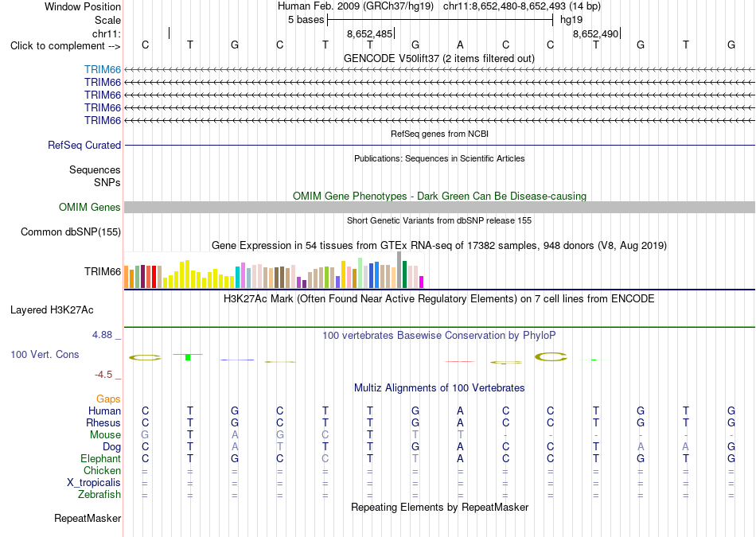Open 'Multiz Alignments of 100 Vertebrates' title
This screenshot has width=756, height=537.
click(439, 388)
